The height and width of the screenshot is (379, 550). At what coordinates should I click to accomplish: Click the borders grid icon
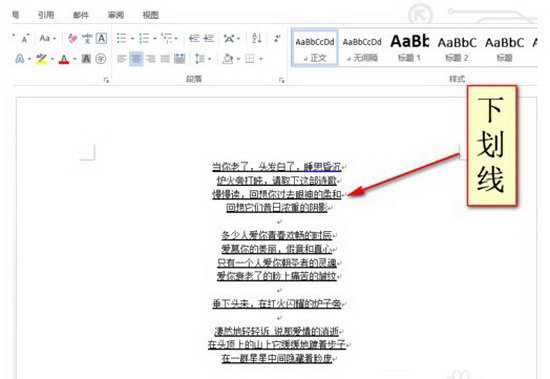(x=249, y=59)
